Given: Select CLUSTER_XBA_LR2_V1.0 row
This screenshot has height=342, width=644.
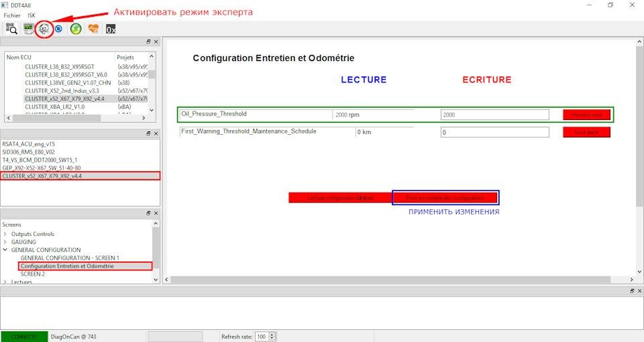Looking at the screenshot, I should tap(54, 107).
